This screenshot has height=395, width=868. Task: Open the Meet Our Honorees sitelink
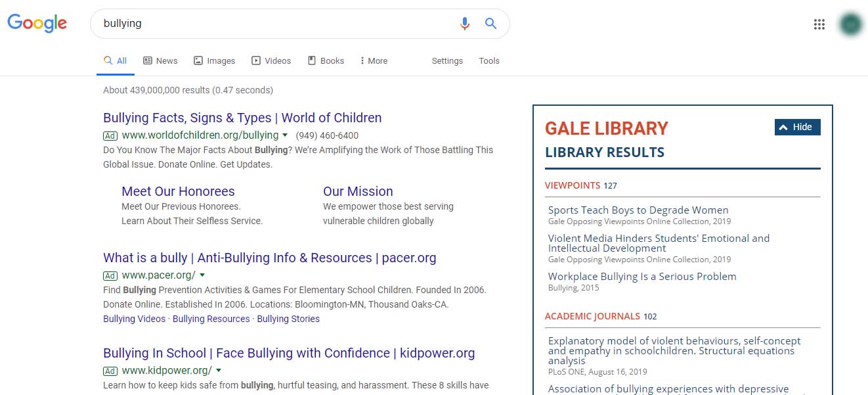178,191
